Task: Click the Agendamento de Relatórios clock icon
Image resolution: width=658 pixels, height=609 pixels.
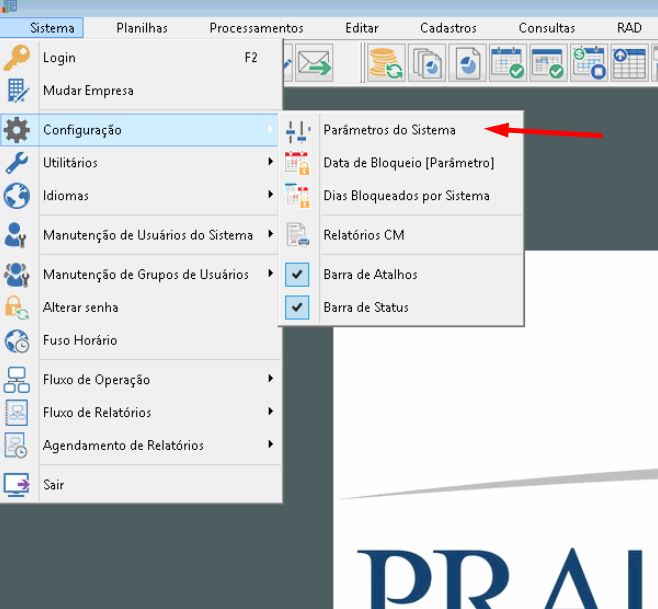Action: pyautogui.click(x=16, y=445)
